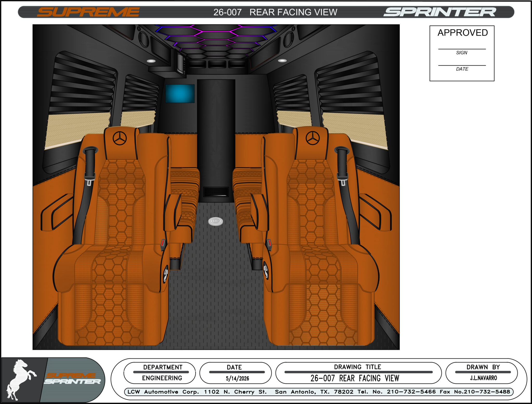Click the blue TV screen on the partition
The image size is (532, 404).
(180, 93)
